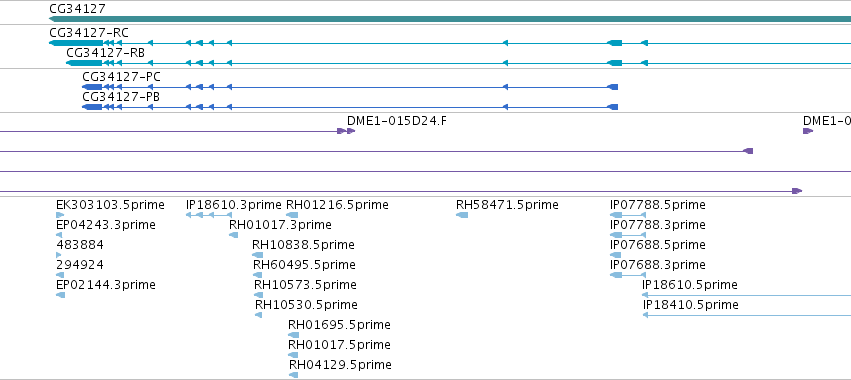Select the arrow glyph beneath RH04129.5prime
This screenshot has width=851, height=380.
(x=294, y=375)
